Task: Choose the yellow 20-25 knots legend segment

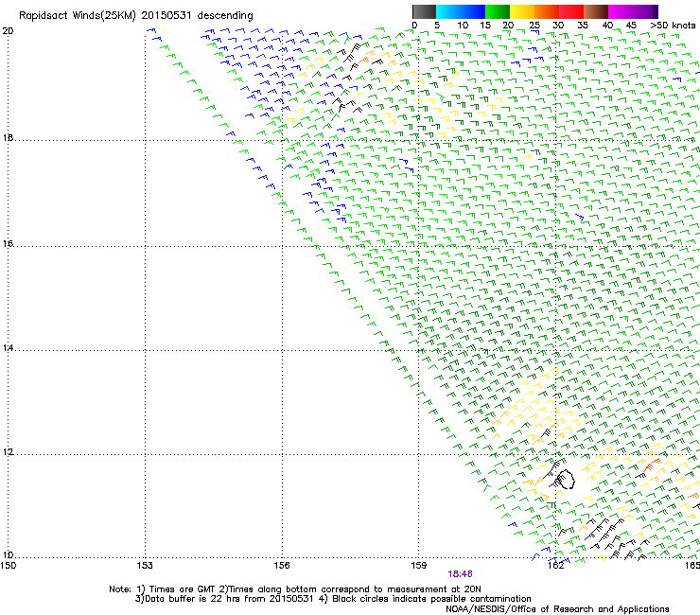Action: point(522,11)
